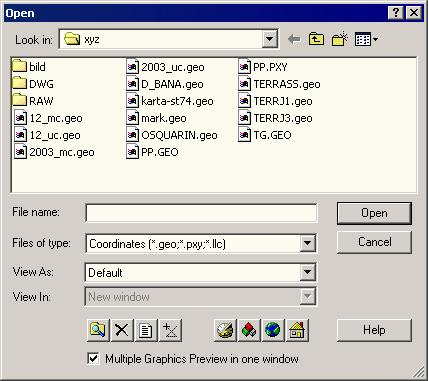The width and height of the screenshot is (428, 381).
Task: Select file PP.PXY
Action: [263, 67]
